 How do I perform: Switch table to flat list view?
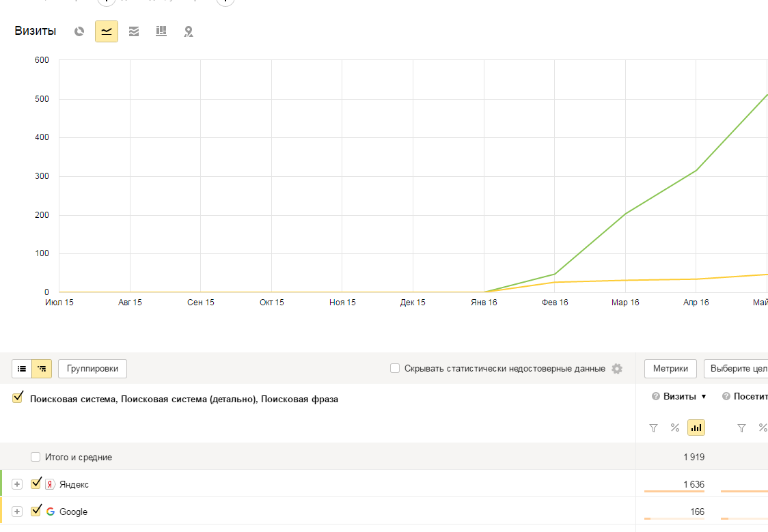pos(22,369)
